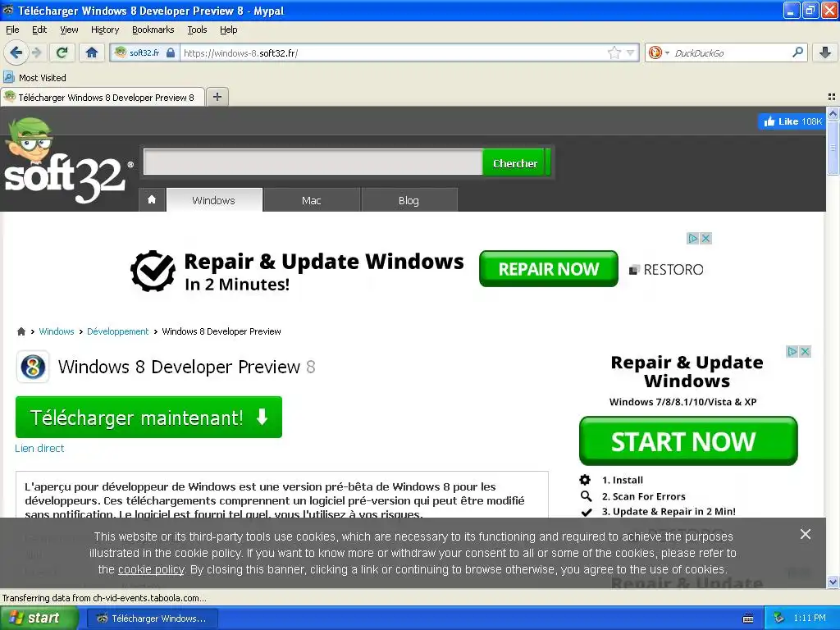Screen dimensions: 840x630
Task: Follow the Développement breadcrumb link
Action: click(117, 331)
